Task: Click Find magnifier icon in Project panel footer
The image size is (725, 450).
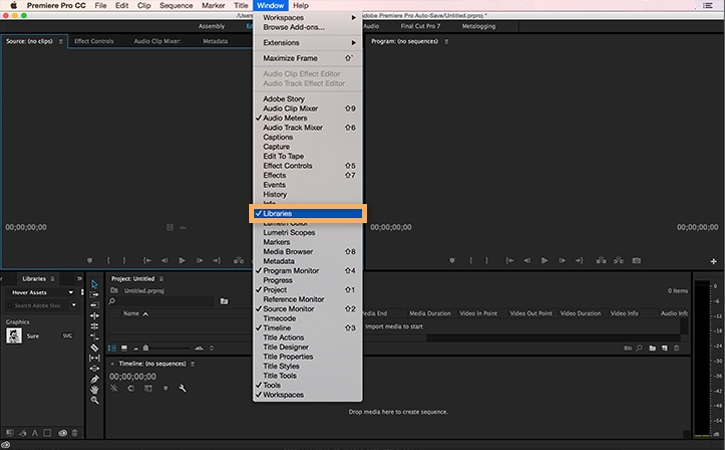Action: pyautogui.click(x=639, y=348)
